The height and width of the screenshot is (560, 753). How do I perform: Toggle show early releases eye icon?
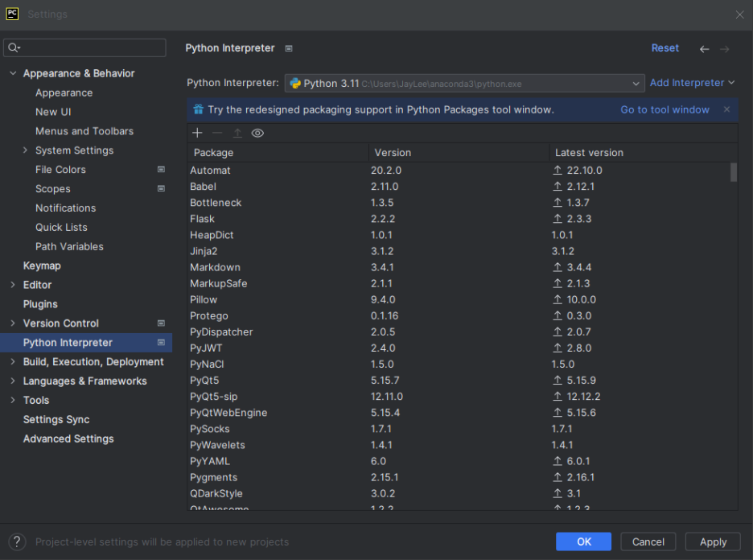pos(258,133)
